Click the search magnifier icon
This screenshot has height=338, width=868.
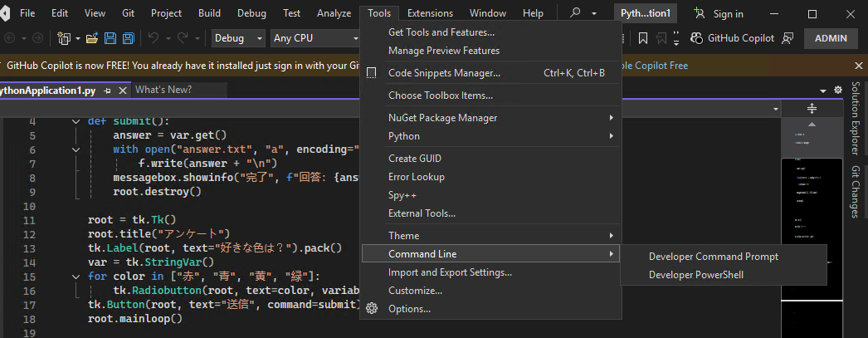click(x=575, y=13)
